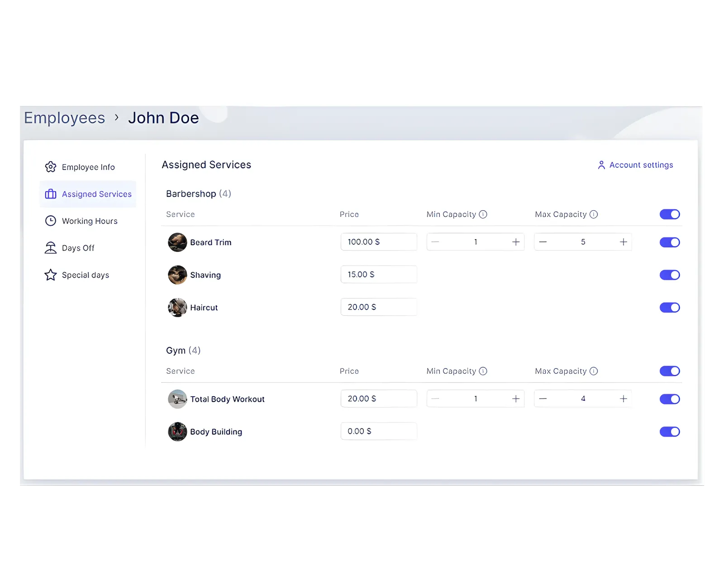Go back to Employees via breadcrumb

point(64,118)
